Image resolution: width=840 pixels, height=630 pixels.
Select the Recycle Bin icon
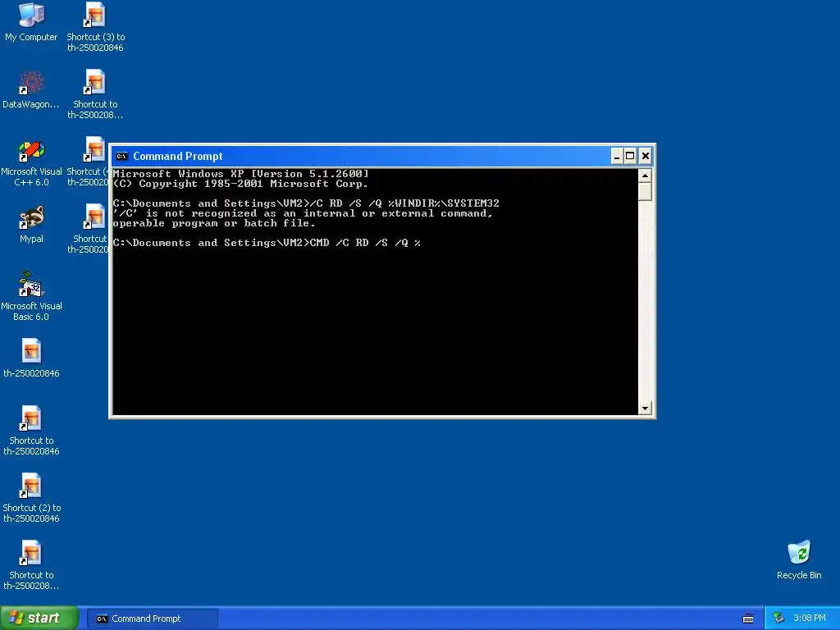799,559
